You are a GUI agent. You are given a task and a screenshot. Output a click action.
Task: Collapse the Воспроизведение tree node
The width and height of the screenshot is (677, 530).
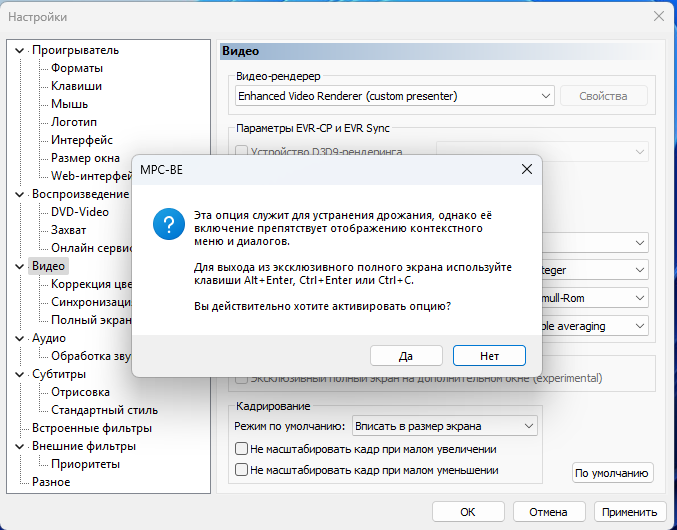click(19, 195)
